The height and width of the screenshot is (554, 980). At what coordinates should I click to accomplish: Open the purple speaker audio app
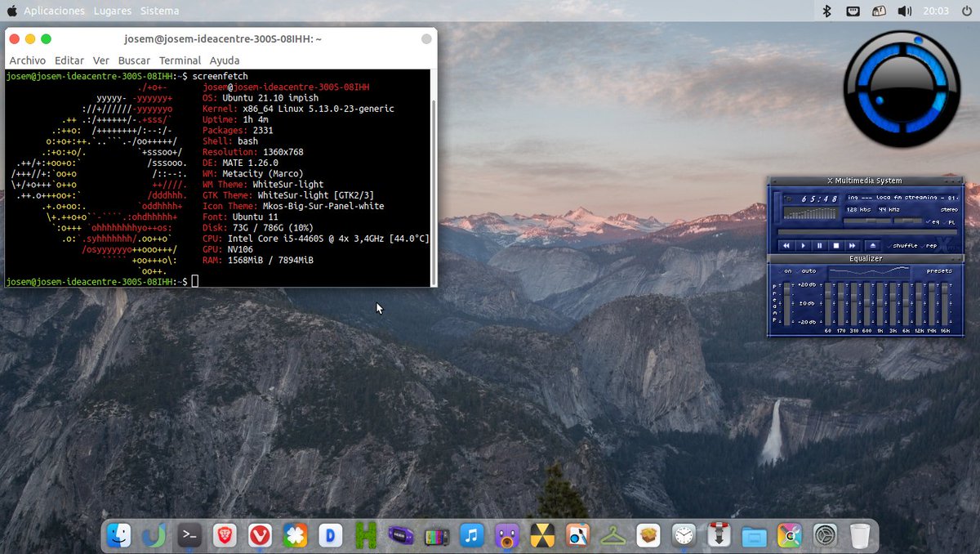coord(507,536)
